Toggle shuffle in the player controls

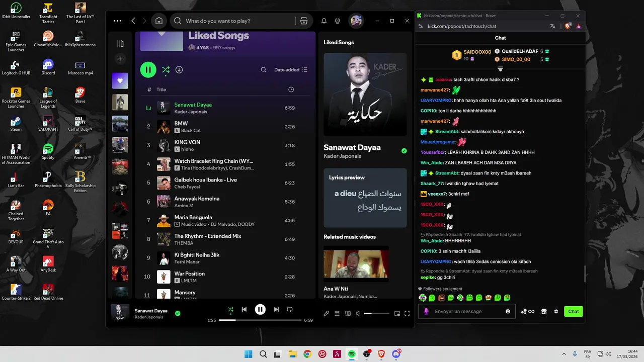click(230, 310)
